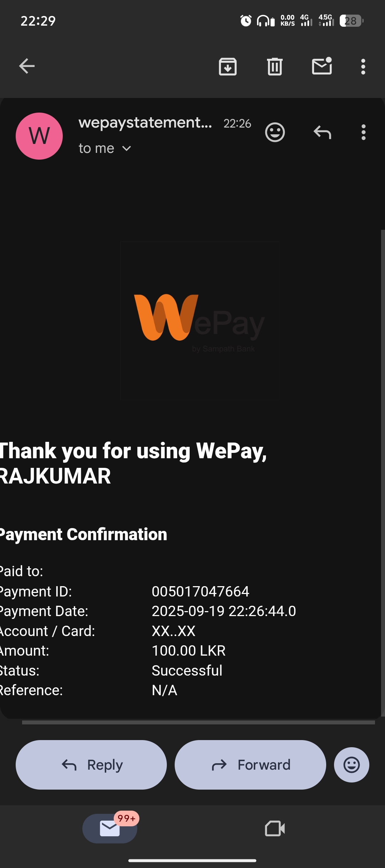The image size is (385, 868).
Task: Tap the WePay logo image
Action: [x=200, y=321]
